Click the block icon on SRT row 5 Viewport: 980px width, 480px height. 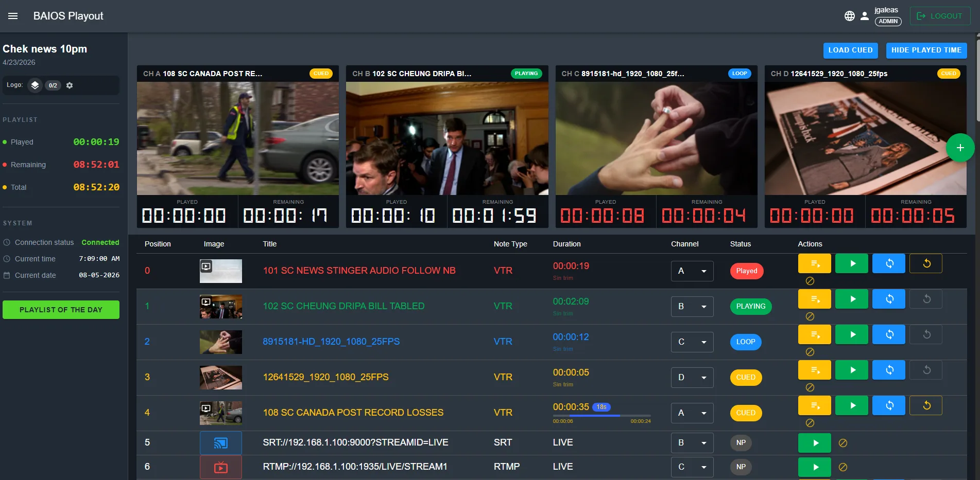(843, 443)
